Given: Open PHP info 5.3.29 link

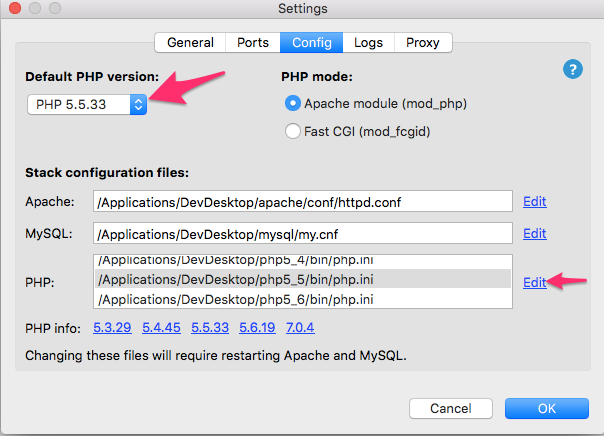Looking at the screenshot, I should coord(114,328).
